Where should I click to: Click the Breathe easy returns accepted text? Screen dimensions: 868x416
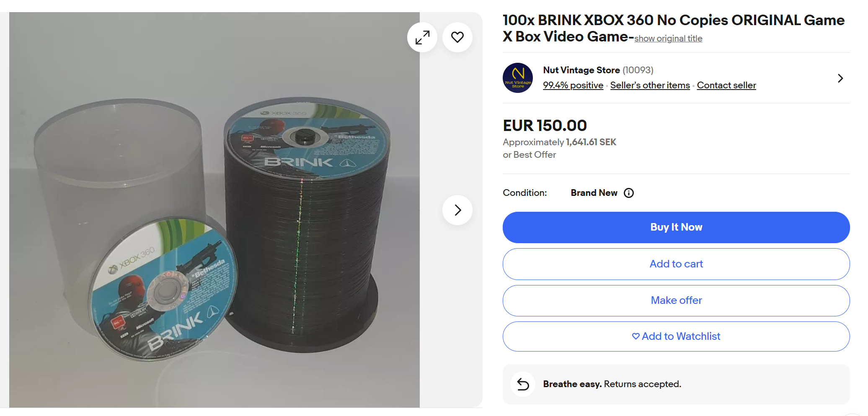pyautogui.click(x=612, y=384)
